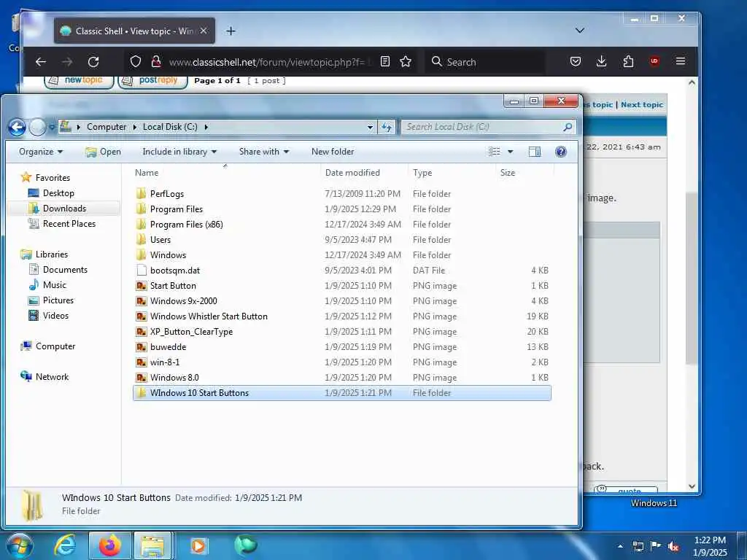The width and height of the screenshot is (747, 560).
Task: Open address bar previous locations dropdown
Action: tap(370, 127)
